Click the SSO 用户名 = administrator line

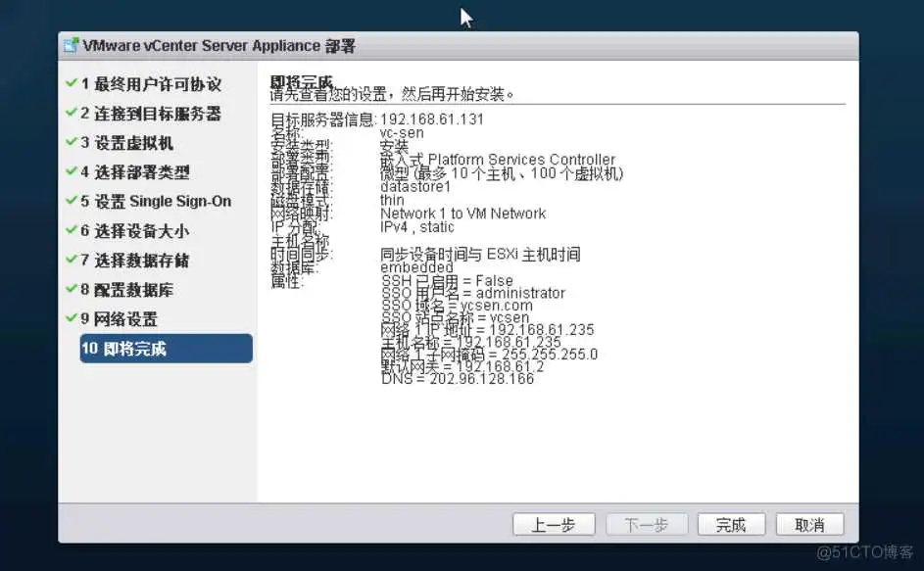(x=473, y=293)
